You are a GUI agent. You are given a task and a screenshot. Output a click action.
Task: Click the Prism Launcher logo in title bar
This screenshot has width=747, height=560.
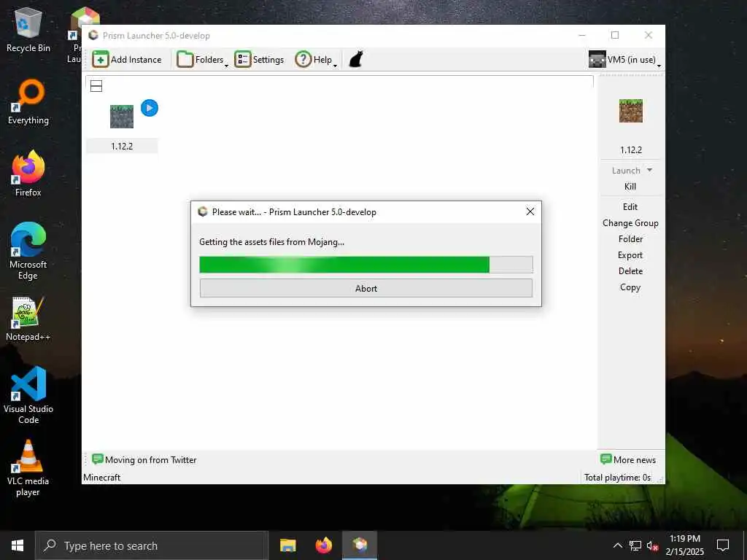click(93, 35)
